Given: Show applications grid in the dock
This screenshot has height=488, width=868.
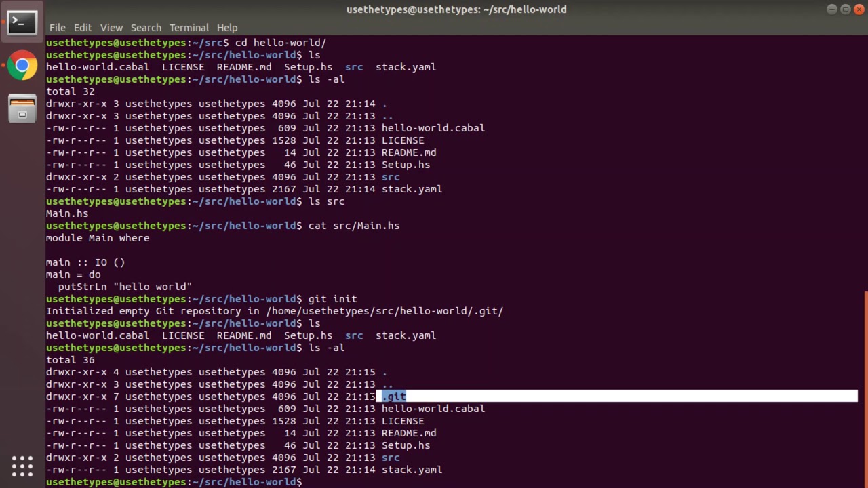Looking at the screenshot, I should (x=22, y=466).
